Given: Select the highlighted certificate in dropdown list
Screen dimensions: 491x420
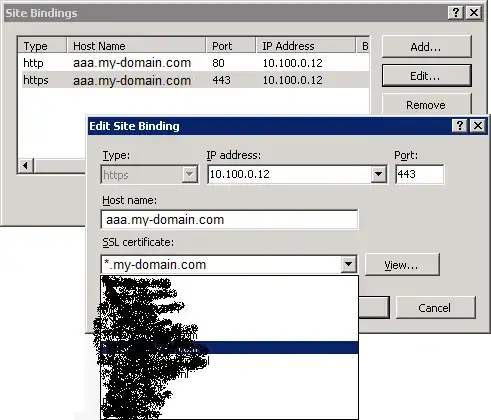Looking at the screenshot, I should pyautogui.click(x=229, y=347).
